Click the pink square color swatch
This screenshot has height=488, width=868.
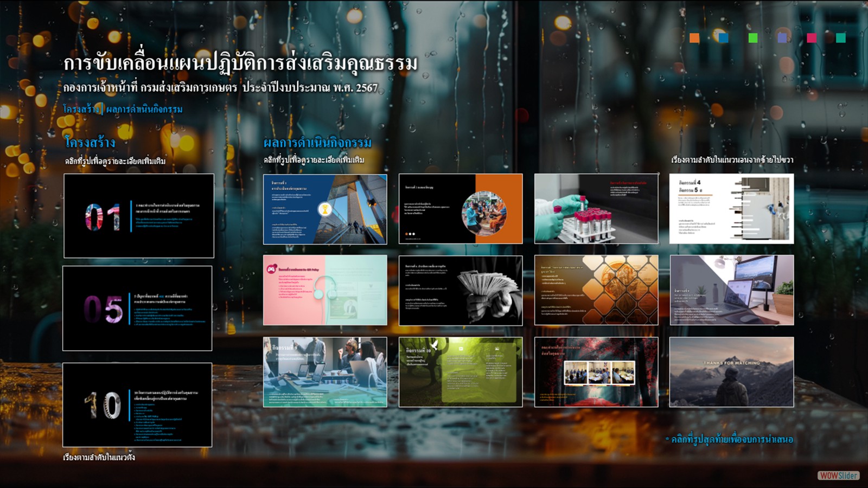pos(812,37)
